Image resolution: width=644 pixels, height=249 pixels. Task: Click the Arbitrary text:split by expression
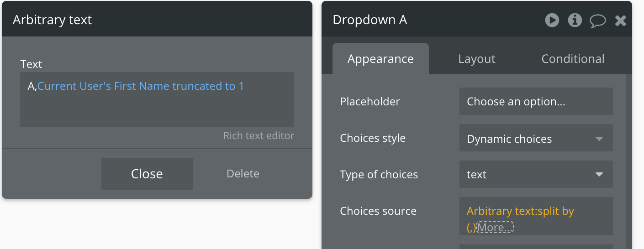(x=520, y=211)
